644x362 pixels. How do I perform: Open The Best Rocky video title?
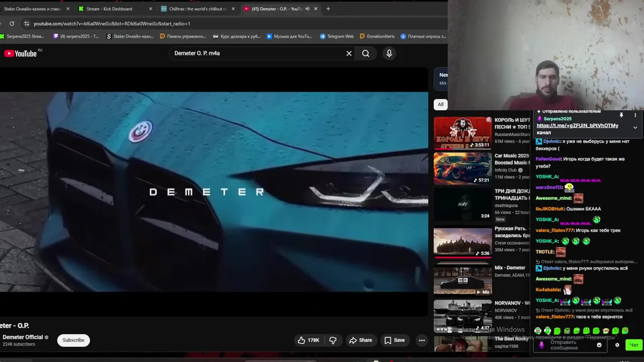click(x=512, y=339)
